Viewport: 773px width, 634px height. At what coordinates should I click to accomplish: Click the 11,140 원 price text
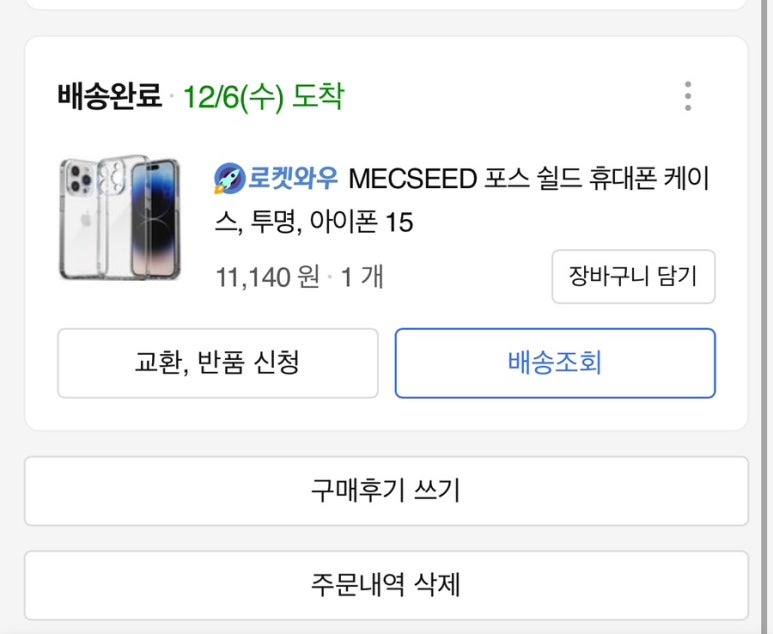pyautogui.click(x=268, y=277)
